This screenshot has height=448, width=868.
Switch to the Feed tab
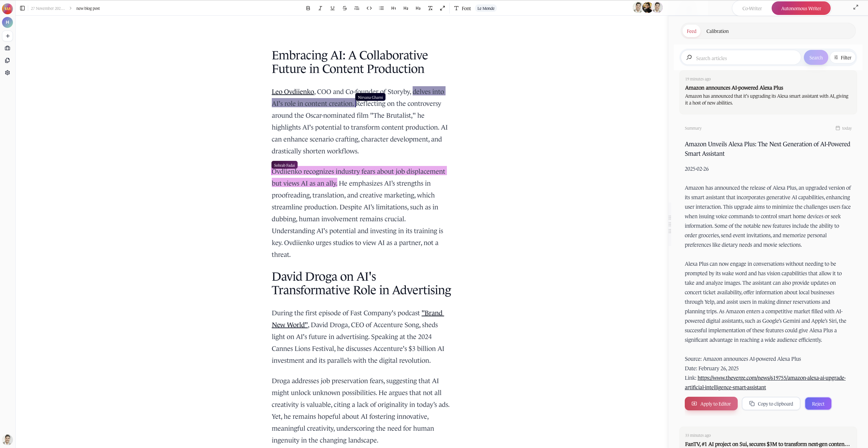(x=692, y=31)
